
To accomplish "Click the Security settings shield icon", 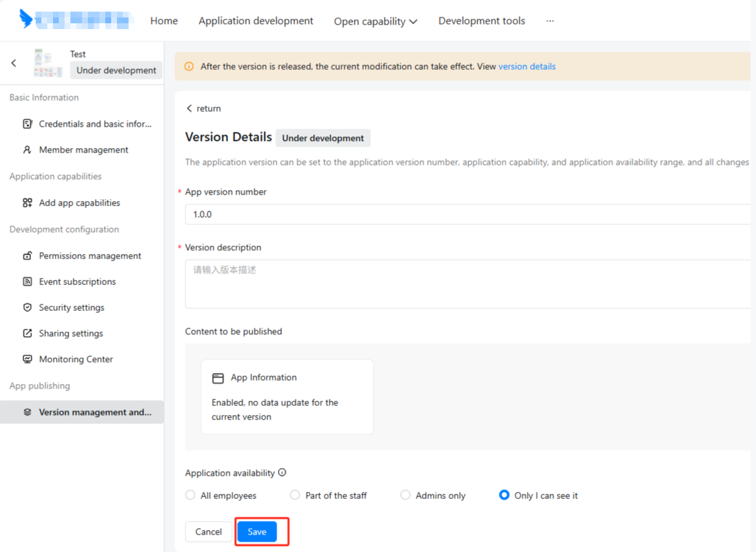I will point(27,308).
